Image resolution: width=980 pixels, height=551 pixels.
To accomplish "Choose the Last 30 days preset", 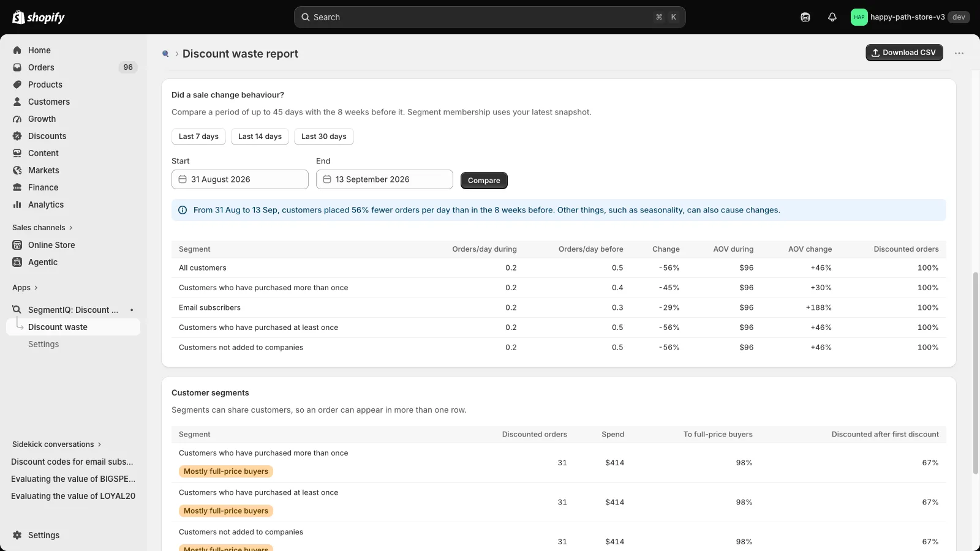I will [323, 137].
